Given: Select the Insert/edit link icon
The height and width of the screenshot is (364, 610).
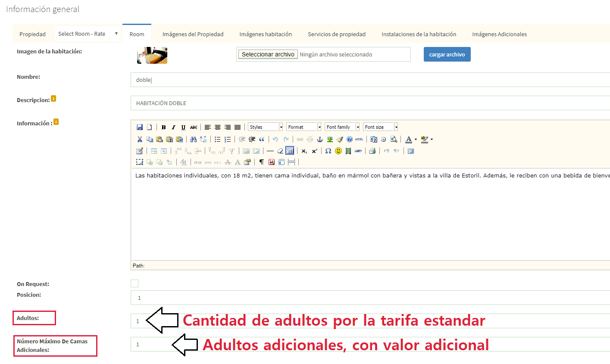Looking at the screenshot, I should 300,139.
